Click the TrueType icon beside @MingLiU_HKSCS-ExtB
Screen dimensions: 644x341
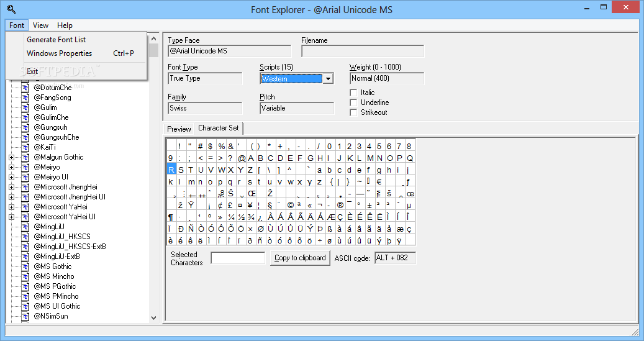25,247
